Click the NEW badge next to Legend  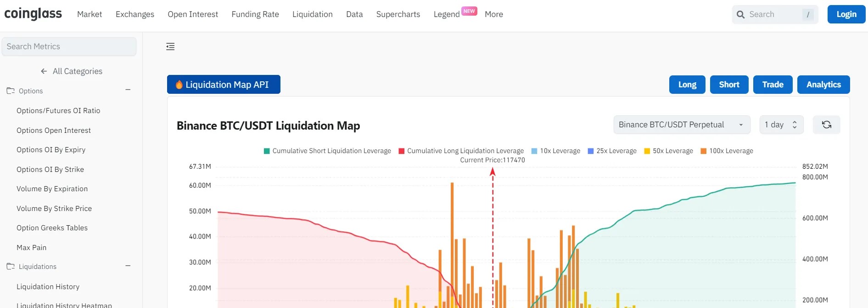tap(469, 11)
